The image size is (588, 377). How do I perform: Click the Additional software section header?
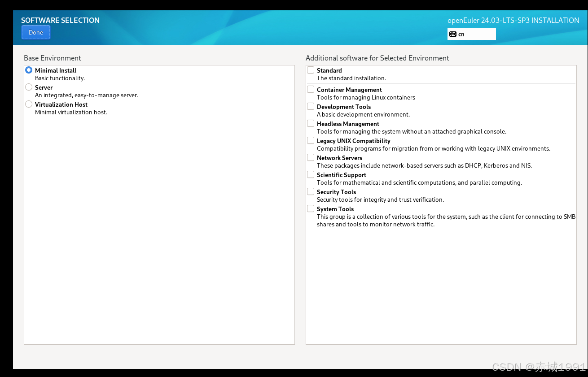pos(377,58)
